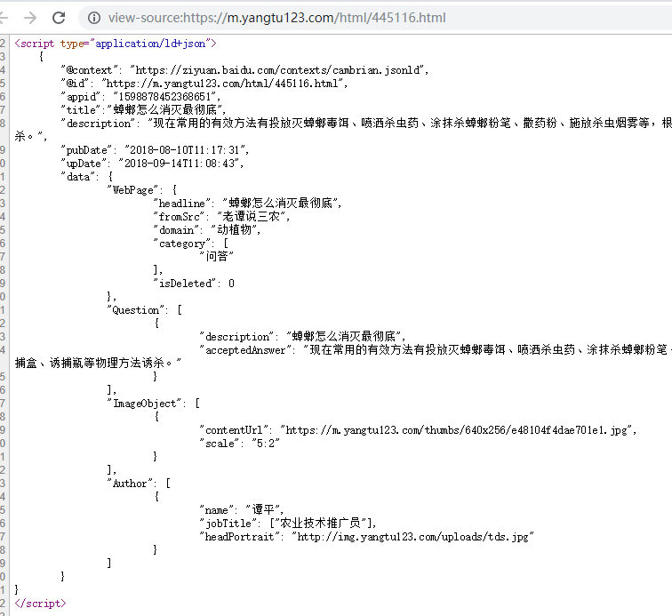Click the jobTitle value 农业技术推广员
The width and height of the screenshot is (672, 616).
click(x=320, y=523)
